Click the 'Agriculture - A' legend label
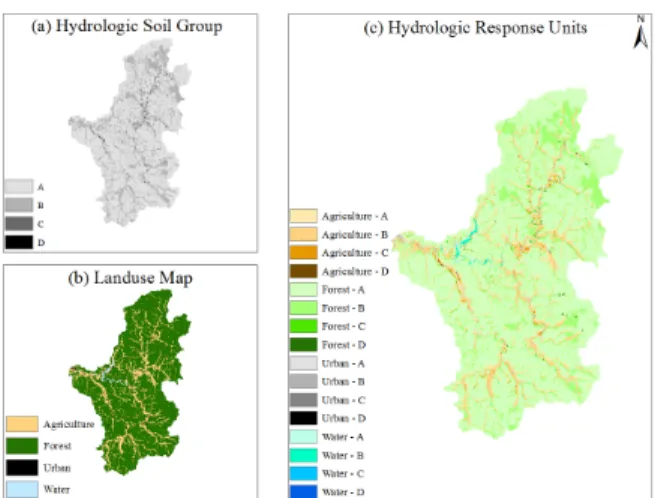Viewport: 655px width, 498px height. [355, 216]
